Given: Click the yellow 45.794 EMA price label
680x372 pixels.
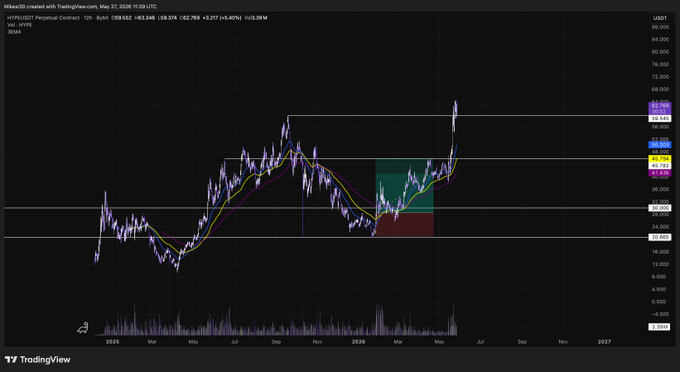Looking at the screenshot, I should [660, 159].
